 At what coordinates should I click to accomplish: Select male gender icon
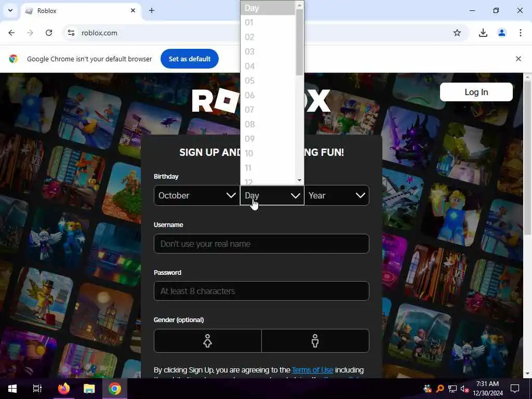pos(315,341)
